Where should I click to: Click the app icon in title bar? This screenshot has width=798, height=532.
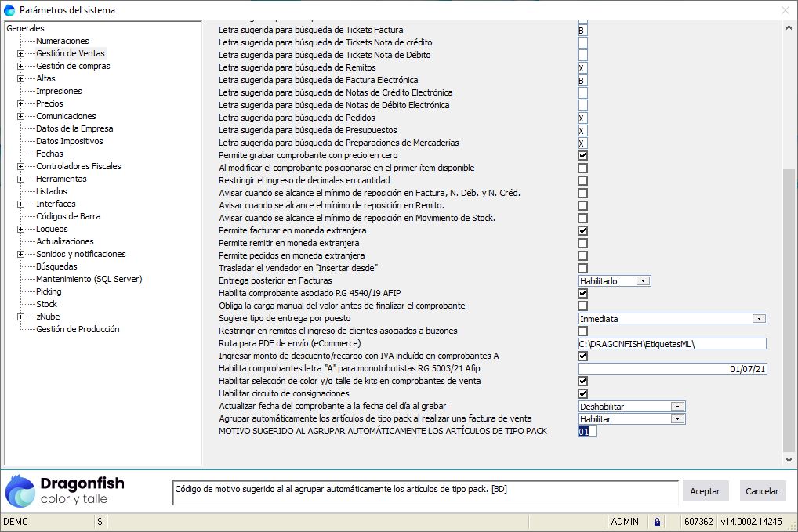(9, 10)
